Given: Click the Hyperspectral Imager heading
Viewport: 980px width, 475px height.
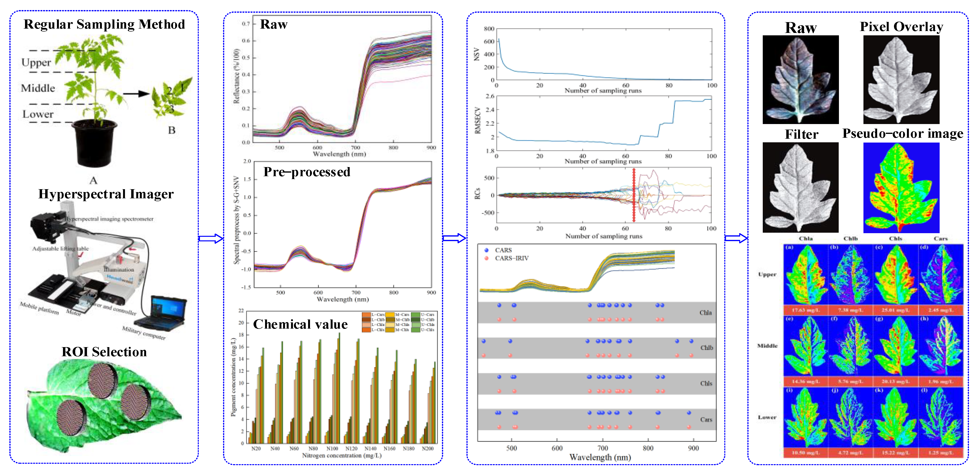Looking at the screenshot, I should tap(106, 194).
